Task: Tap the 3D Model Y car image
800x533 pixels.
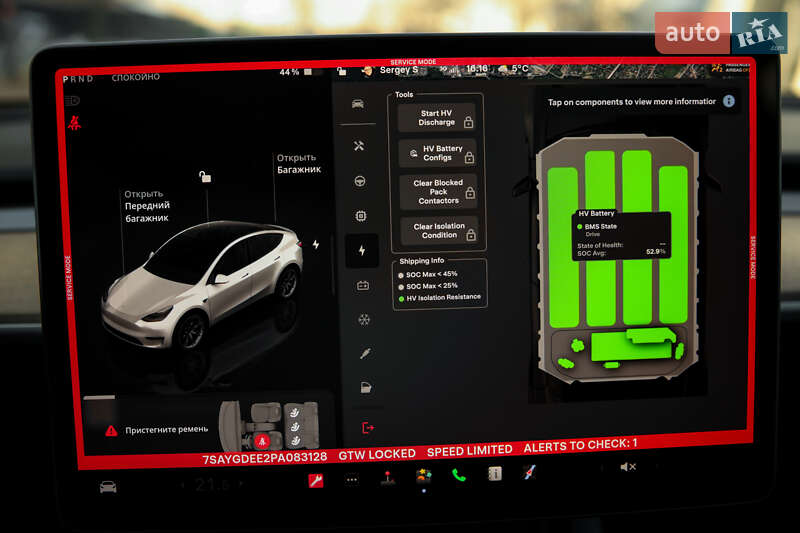Action: point(203,287)
